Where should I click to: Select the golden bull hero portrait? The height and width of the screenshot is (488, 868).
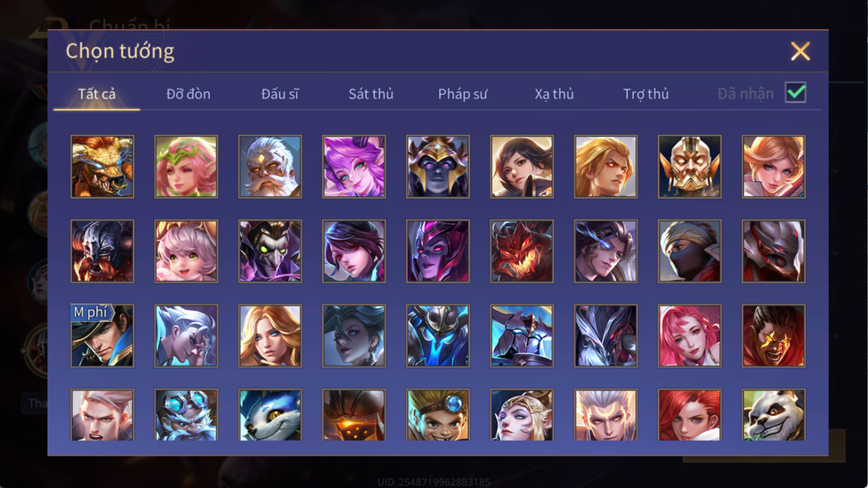pos(102,166)
